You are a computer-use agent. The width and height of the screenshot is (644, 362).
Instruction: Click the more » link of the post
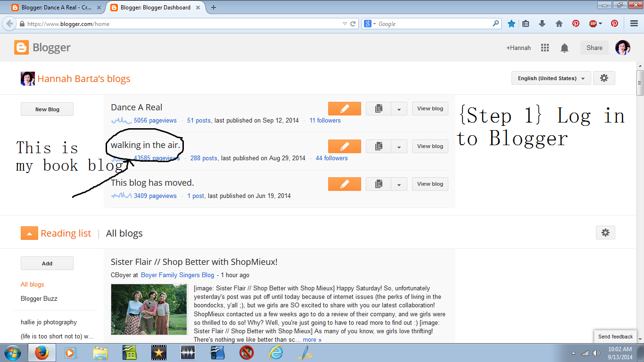(312, 339)
